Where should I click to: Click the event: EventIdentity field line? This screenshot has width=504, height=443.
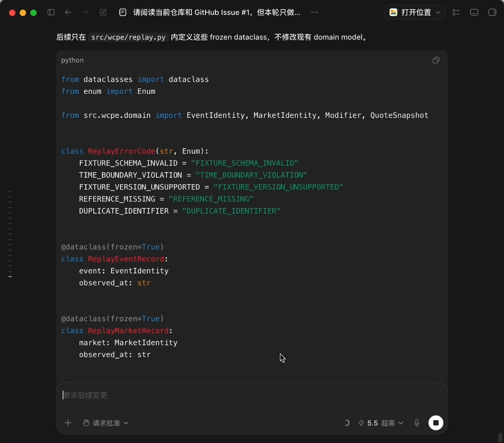point(124,271)
